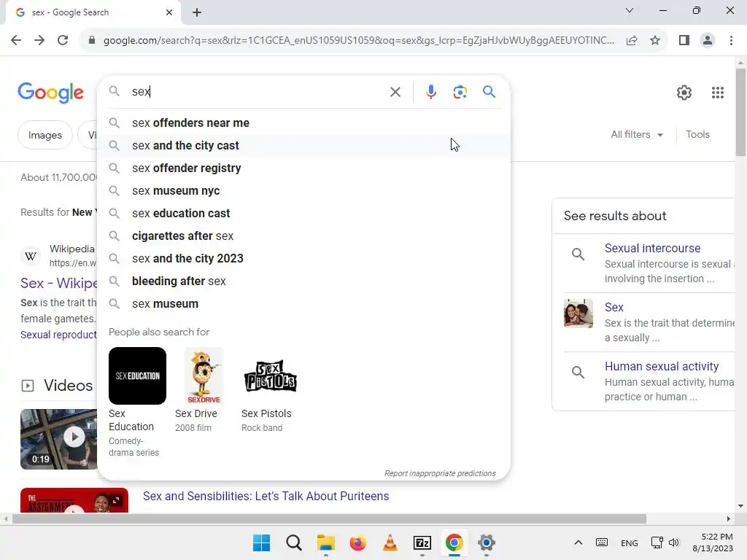Screen dimensions: 747x560
Task: Launch Firefox from the taskbar
Action: pyautogui.click(x=357, y=542)
